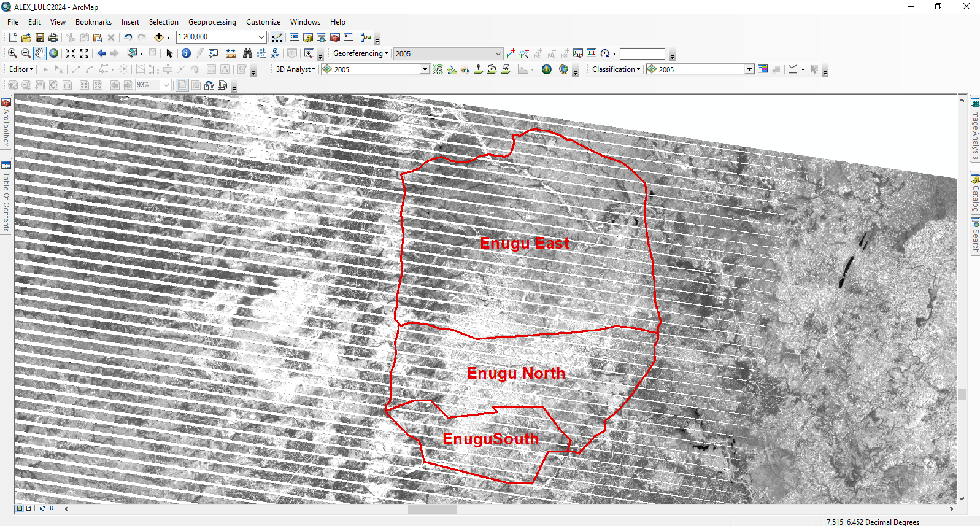Viewport: 980px width, 526px height.
Task: Open the Find binoculars tool
Action: click(x=248, y=53)
